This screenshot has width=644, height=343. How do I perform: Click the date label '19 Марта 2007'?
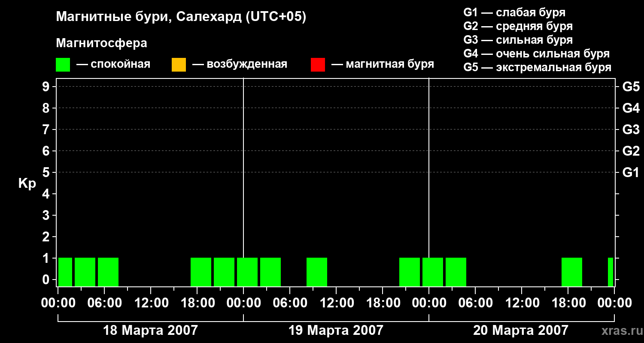pos(336,331)
